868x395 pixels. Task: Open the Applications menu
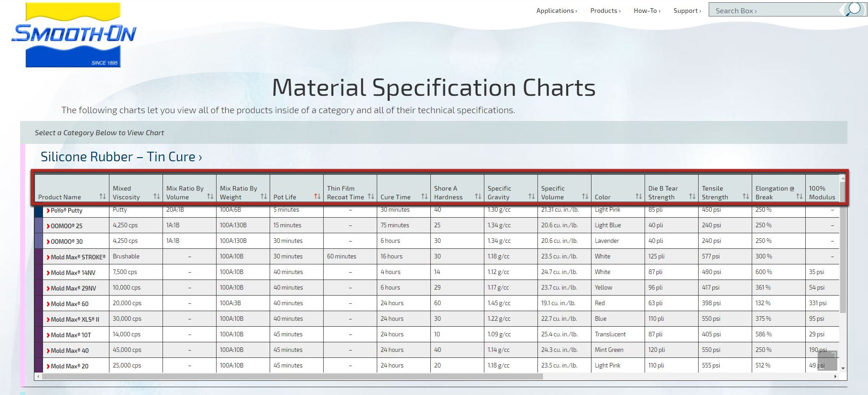coord(557,11)
